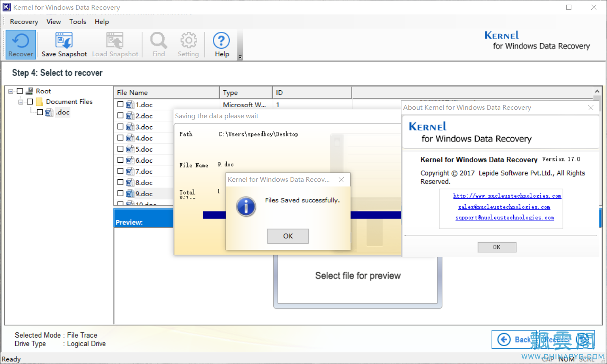Check the box for 6.doc
Viewport: 607px width, 364px height.
[x=120, y=160]
